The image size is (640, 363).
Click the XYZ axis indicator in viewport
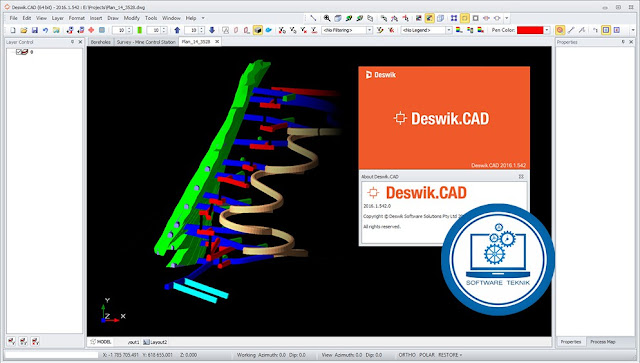(112, 311)
